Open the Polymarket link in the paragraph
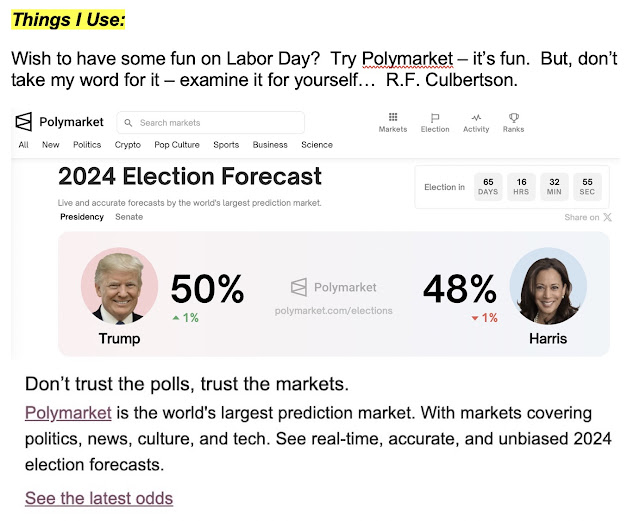This screenshot has width=640, height=521. click(68, 413)
